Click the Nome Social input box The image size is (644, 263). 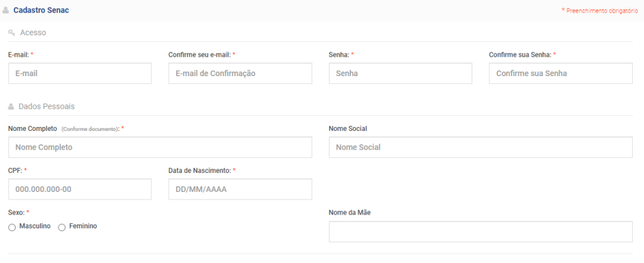480,147
